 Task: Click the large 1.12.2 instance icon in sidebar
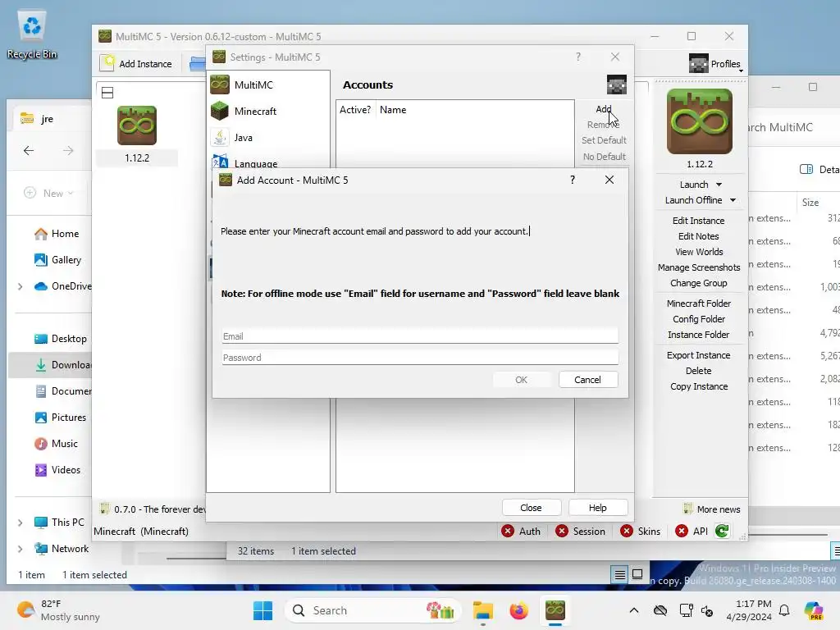point(700,121)
